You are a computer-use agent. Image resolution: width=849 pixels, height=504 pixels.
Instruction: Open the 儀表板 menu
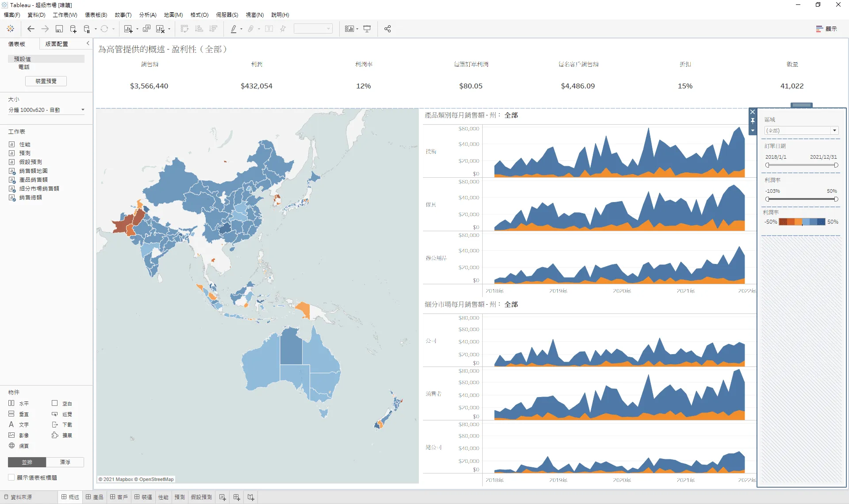point(96,15)
